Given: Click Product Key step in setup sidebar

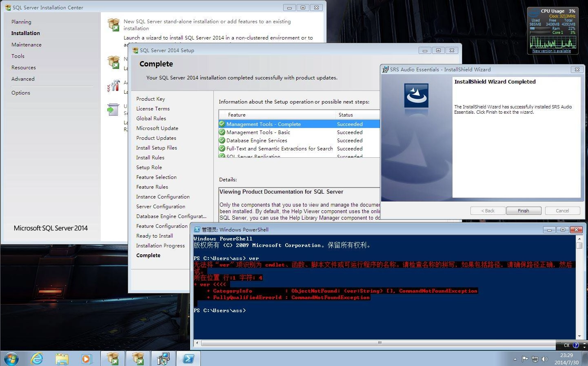Looking at the screenshot, I should (x=151, y=99).
